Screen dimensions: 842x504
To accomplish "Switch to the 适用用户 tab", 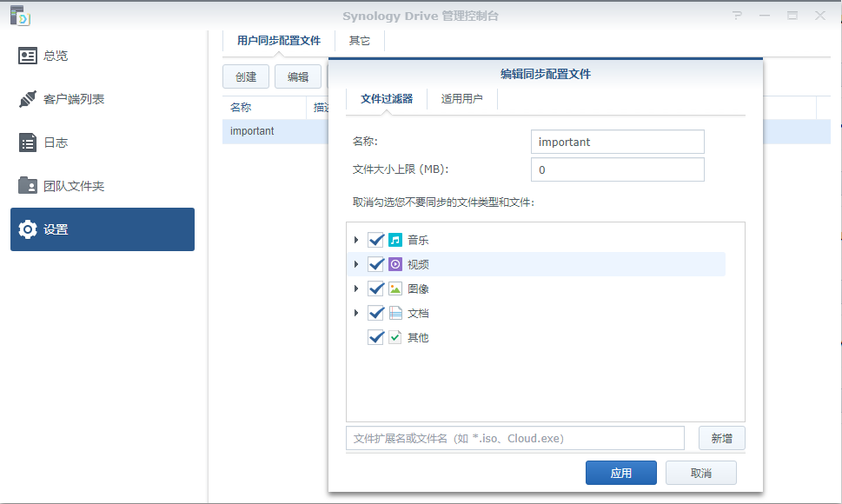I will pos(461,99).
